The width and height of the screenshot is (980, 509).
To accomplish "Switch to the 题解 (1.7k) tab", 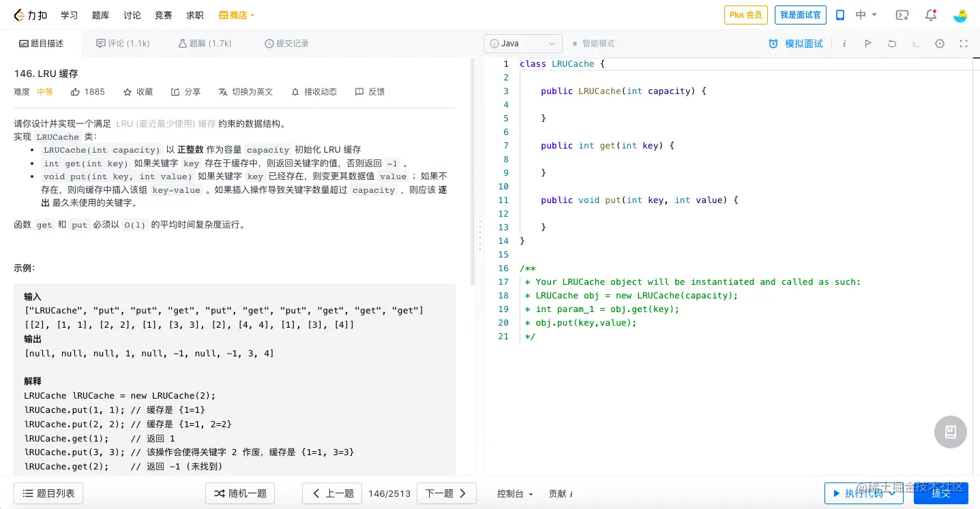I will 205,44.
